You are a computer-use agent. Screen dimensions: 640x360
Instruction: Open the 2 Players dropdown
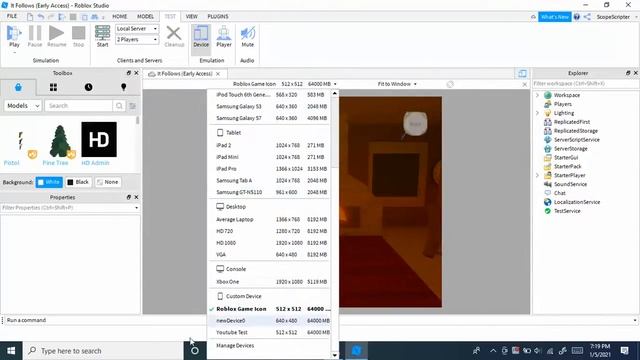[x=137, y=40]
